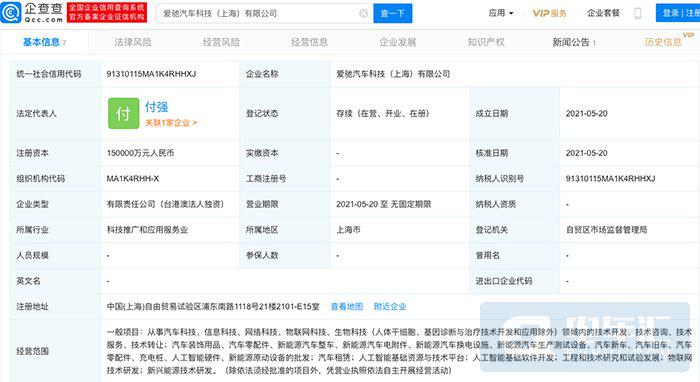The height and width of the screenshot is (382, 700).
Task: Open the 查看地图 link
Action: pyautogui.click(x=346, y=307)
